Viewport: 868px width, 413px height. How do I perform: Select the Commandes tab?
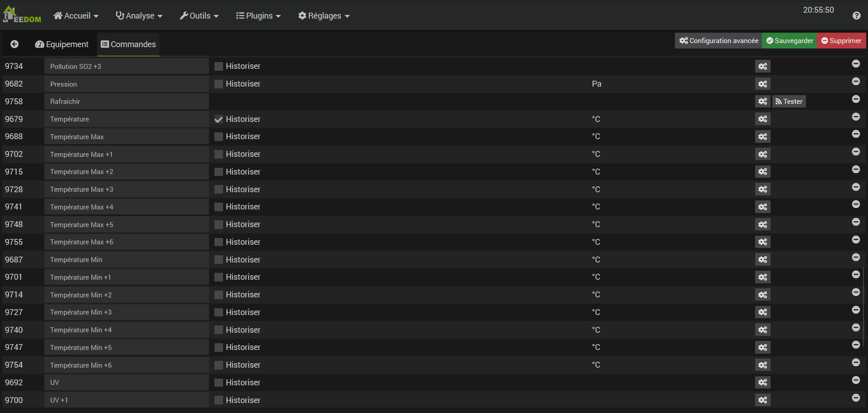click(128, 44)
